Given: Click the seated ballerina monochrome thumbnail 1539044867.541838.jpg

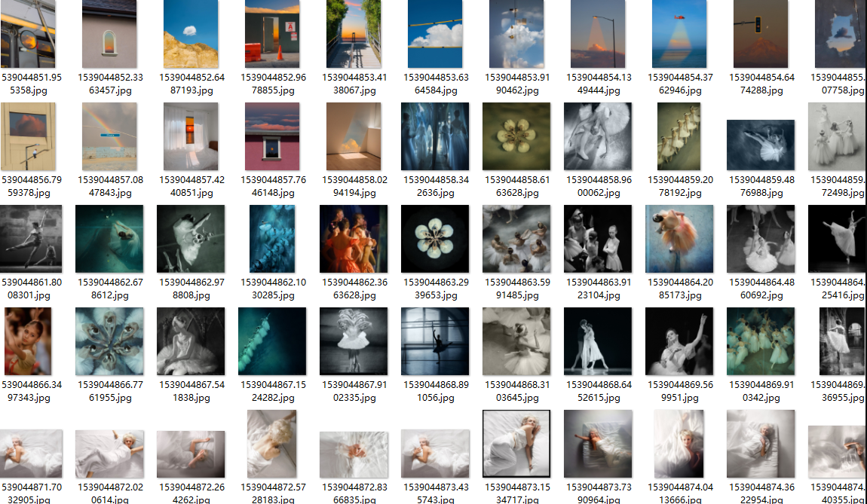Looking at the screenshot, I should tap(191, 341).
